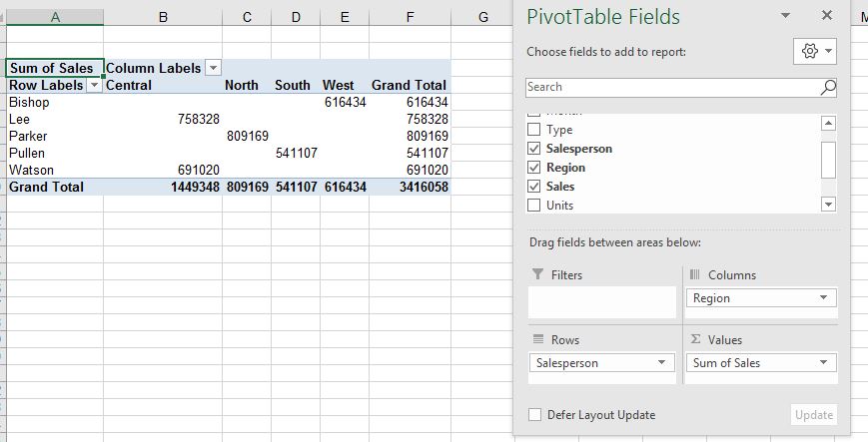Select column B header
The image size is (868, 442).
163,17
